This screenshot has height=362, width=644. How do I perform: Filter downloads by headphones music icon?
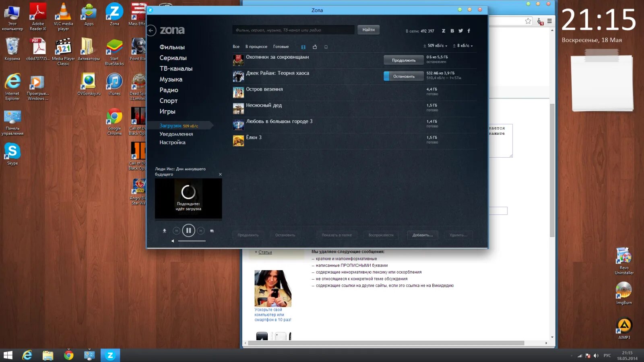tap(326, 47)
